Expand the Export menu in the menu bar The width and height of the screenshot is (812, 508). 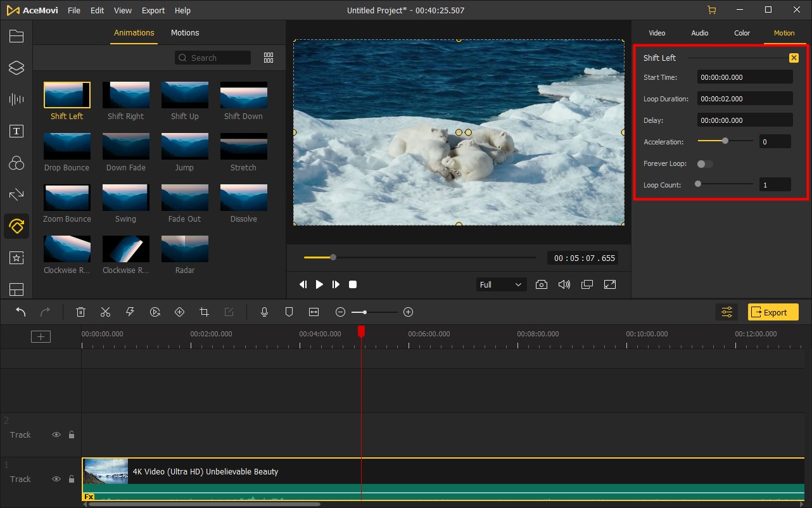pyautogui.click(x=153, y=10)
